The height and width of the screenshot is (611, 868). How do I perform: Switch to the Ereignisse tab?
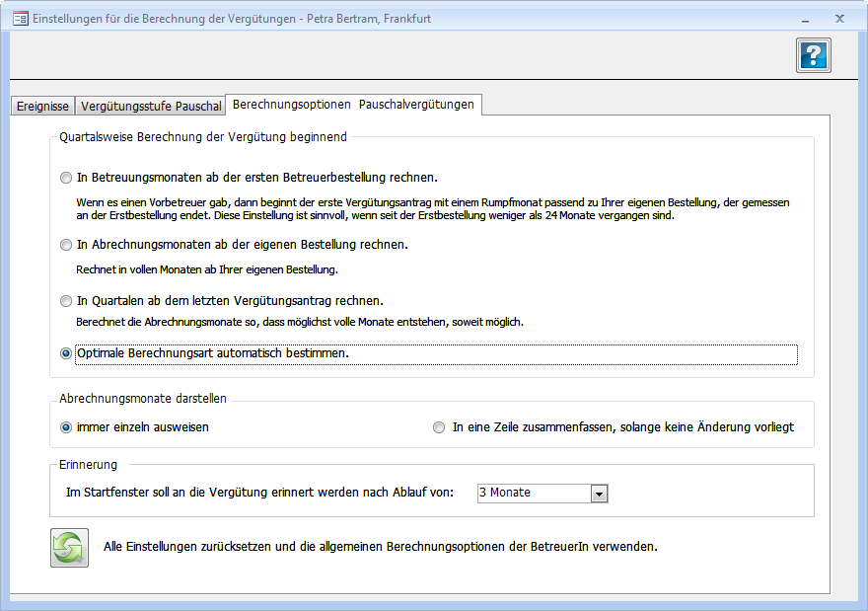click(x=42, y=107)
